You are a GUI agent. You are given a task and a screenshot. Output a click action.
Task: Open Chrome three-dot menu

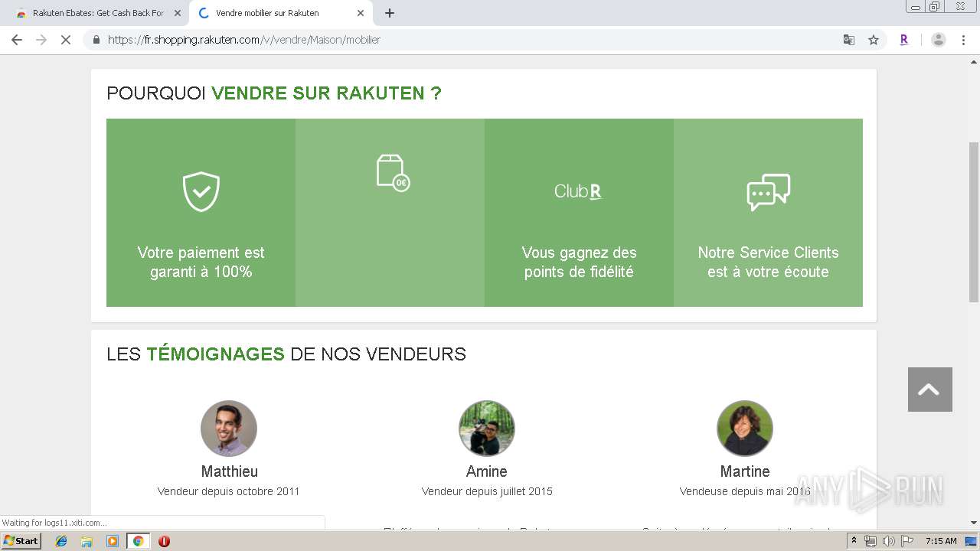pyautogui.click(x=963, y=40)
